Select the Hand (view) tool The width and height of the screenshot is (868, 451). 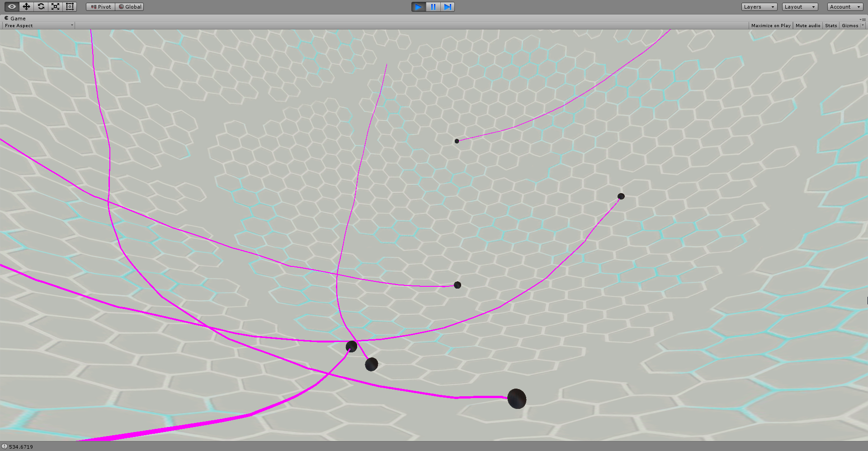pos(12,7)
